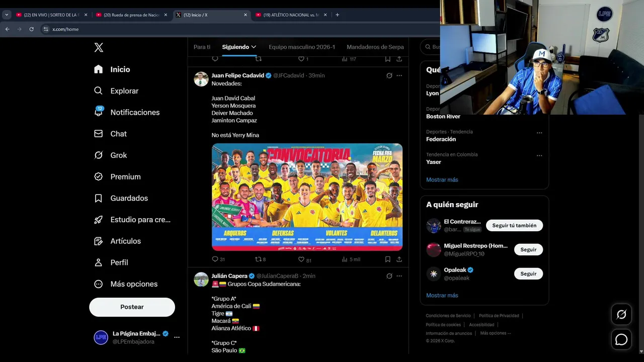Switch to EN VIVO SORTEO browser tab

tap(51, 15)
